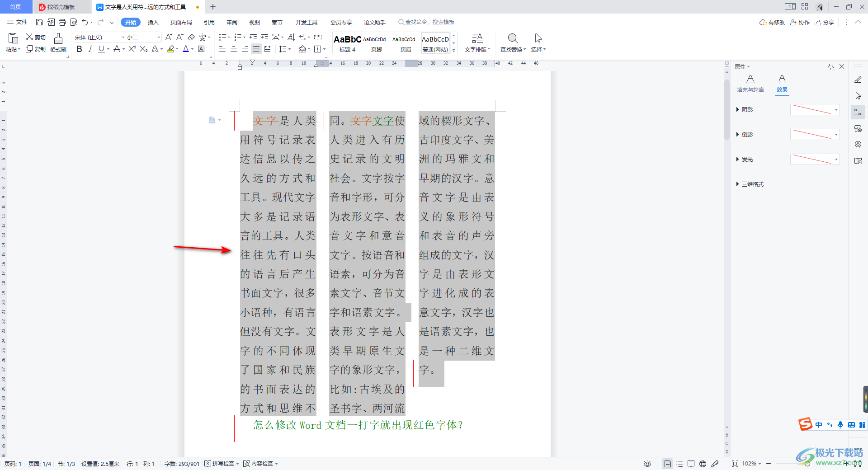Viewport: 868px width, 470px height.
Task: Toggle Italic formatting
Action: click(x=90, y=49)
